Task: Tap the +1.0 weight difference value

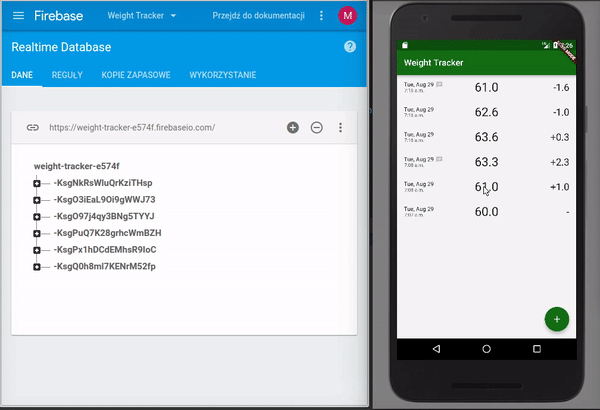Action: pos(560,187)
